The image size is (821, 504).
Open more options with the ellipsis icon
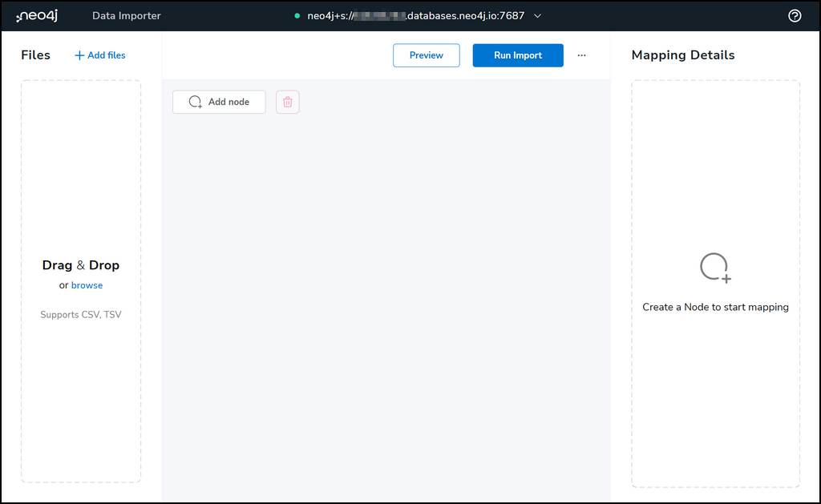click(582, 55)
